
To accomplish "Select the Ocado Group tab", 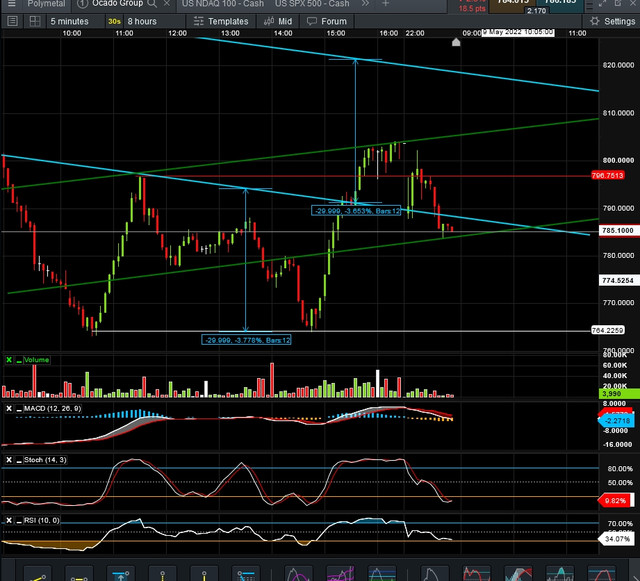I will click(117, 4).
